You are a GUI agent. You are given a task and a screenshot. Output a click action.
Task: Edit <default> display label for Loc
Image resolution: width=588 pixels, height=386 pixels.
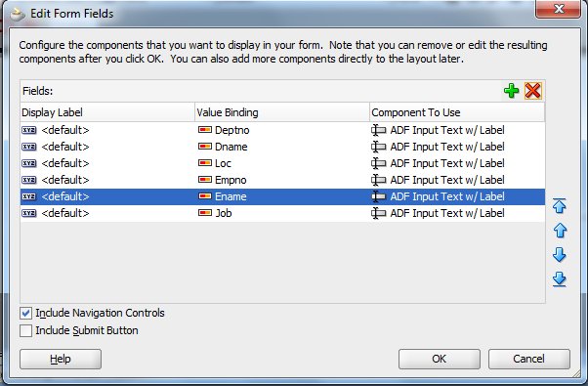[65, 163]
